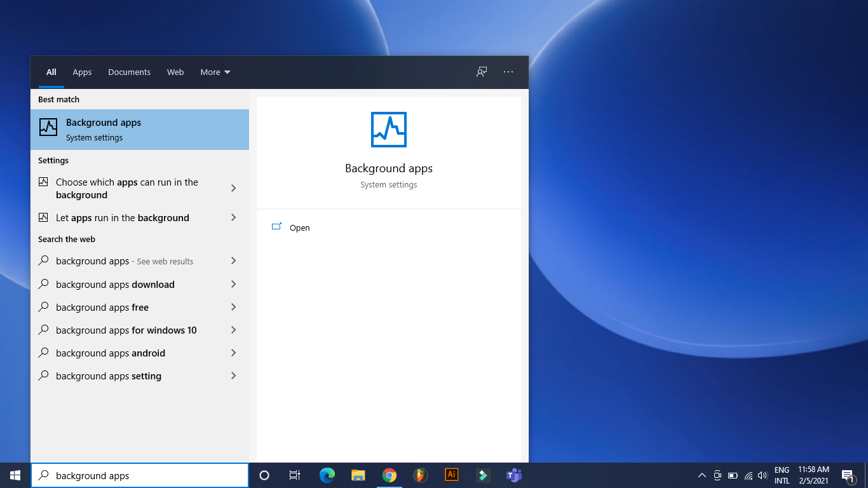Open the clock showing 11:58 AM
This screenshot has width=868, height=488.
pos(814,475)
